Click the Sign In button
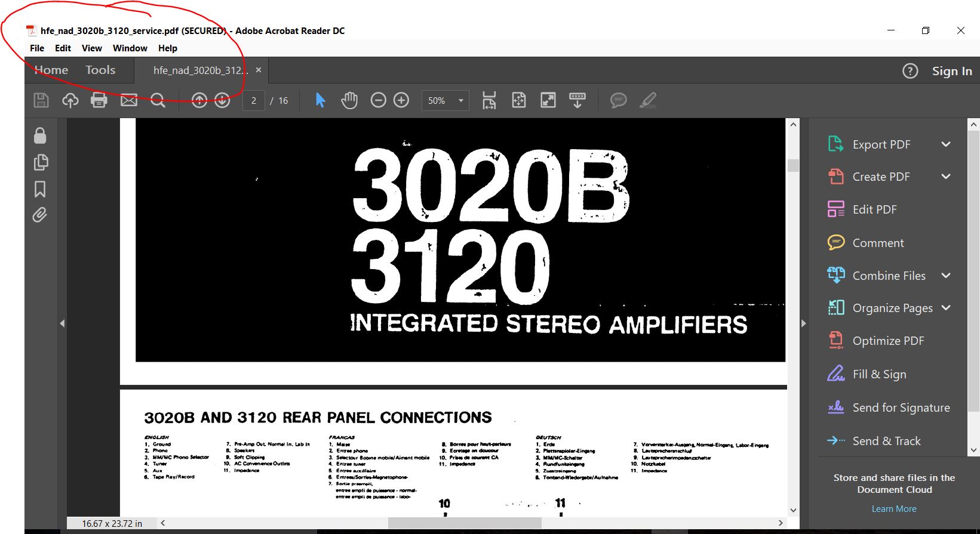 click(952, 71)
